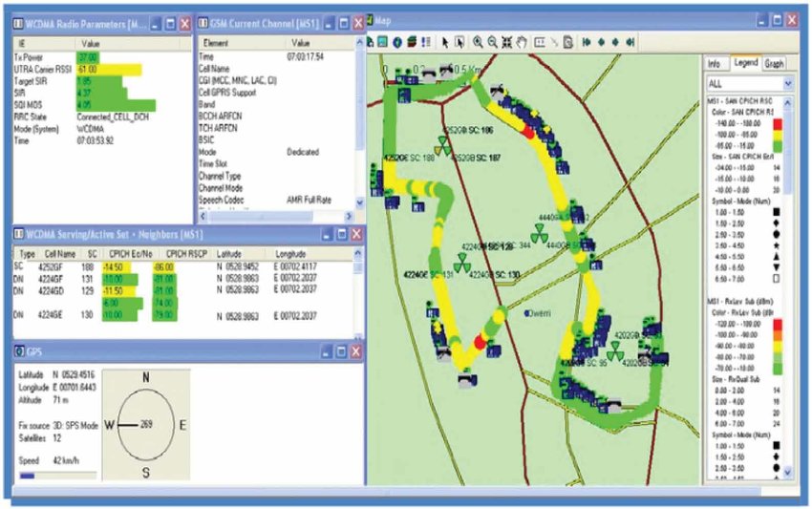
Task: Click the WCDMA Radio Parameters window title icon
Action: coord(18,24)
